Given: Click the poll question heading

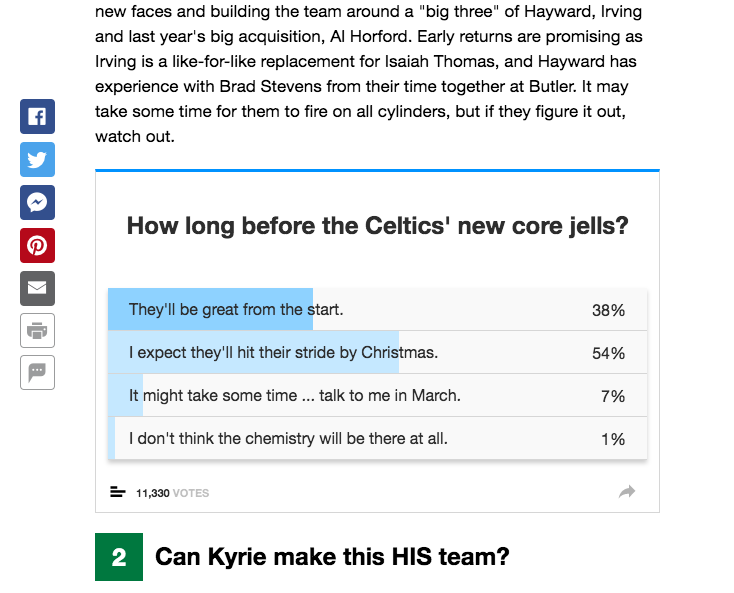Looking at the screenshot, I should coord(377,226).
